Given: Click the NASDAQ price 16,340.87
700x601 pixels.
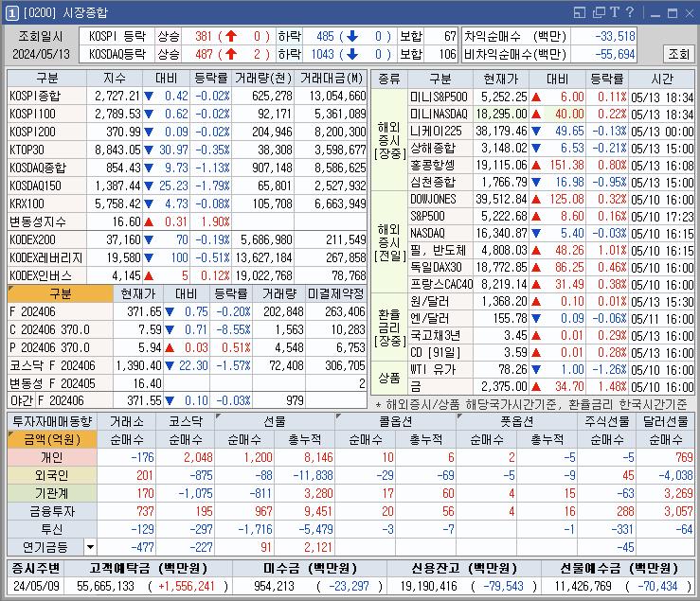Looking at the screenshot, I should tap(501, 234).
